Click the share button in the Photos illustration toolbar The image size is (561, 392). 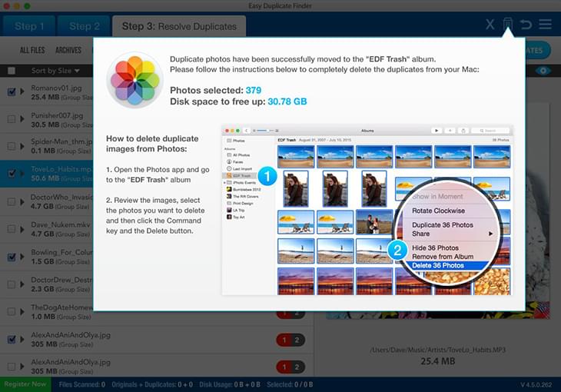point(463,131)
